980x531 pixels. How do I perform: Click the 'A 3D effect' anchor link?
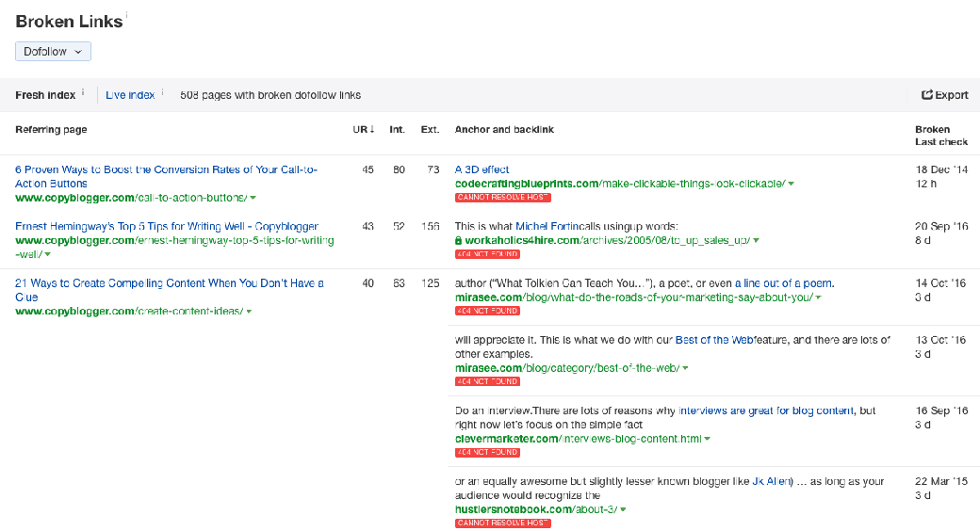point(482,169)
